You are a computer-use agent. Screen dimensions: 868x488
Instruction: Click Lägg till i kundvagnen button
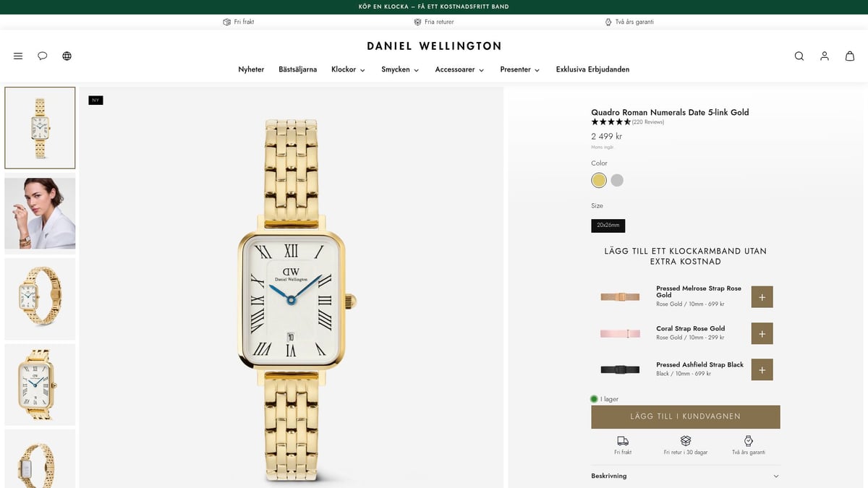[686, 417]
